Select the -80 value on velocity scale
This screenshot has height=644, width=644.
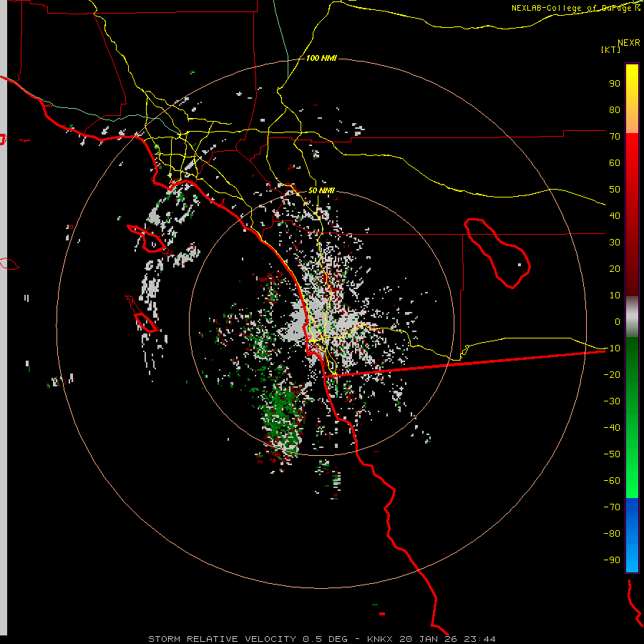coord(612,534)
